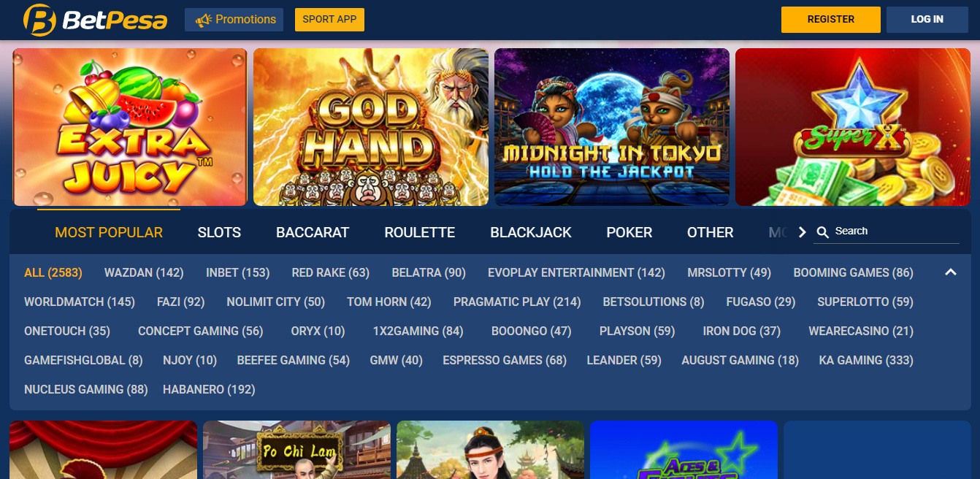
Task: Collapse the provider list with up chevron
Action: click(950, 272)
